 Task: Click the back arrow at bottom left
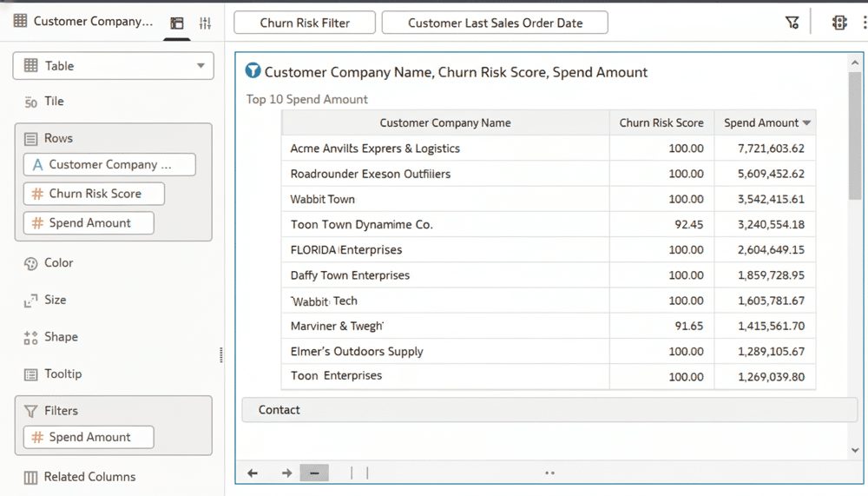pos(253,473)
